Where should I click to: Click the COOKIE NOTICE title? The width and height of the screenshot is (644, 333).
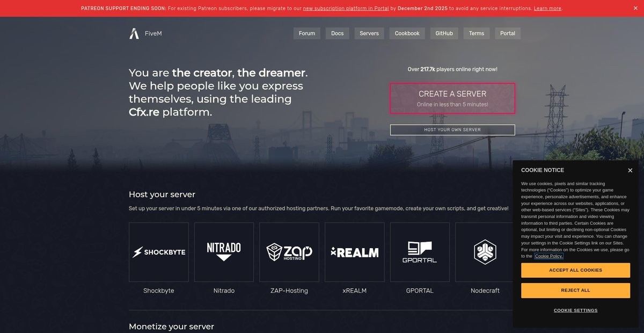pyautogui.click(x=543, y=170)
